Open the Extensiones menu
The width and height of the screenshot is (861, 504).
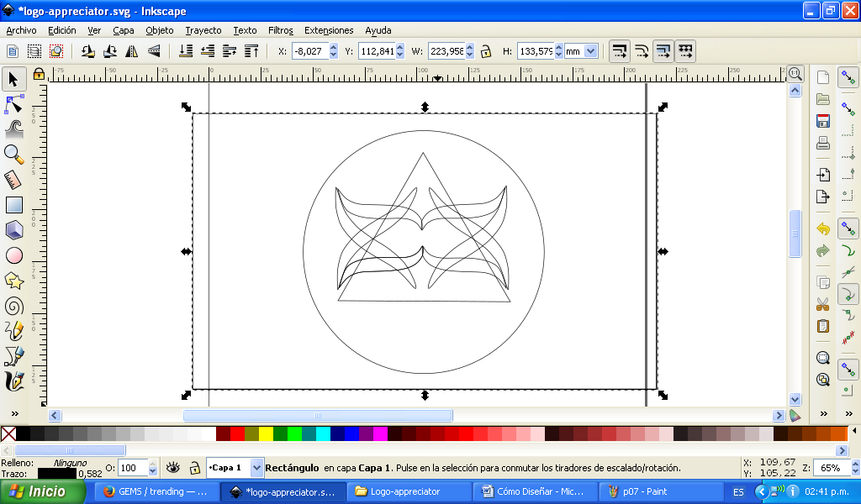(329, 31)
